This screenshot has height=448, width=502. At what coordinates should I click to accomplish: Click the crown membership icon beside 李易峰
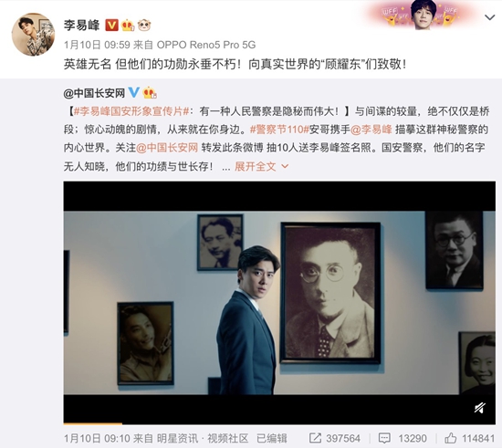(x=128, y=25)
